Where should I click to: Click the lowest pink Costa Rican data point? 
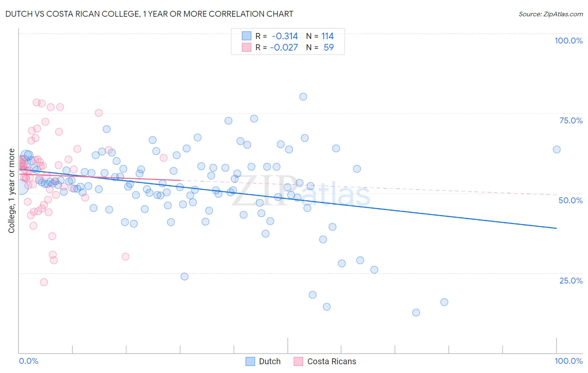pos(44,282)
